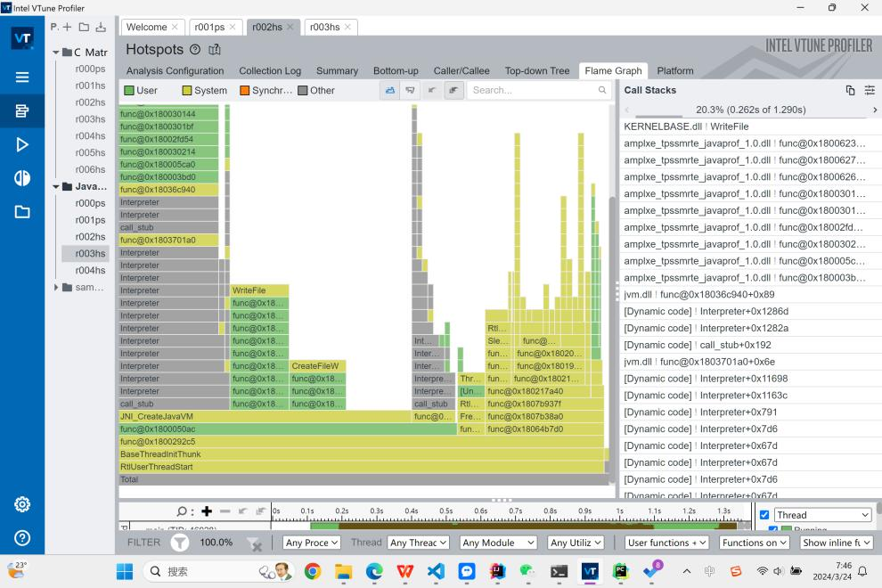Open the Caller/Callee tab
This screenshot has width=882, height=588.
click(461, 71)
